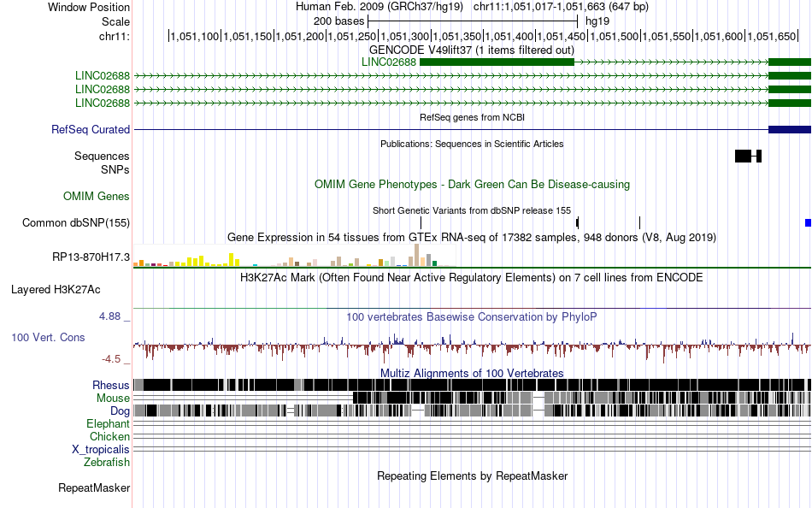Click the chr11:1,051,017-1,051,663 position text
This screenshot has width=812, height=508.
coord(561,7)
